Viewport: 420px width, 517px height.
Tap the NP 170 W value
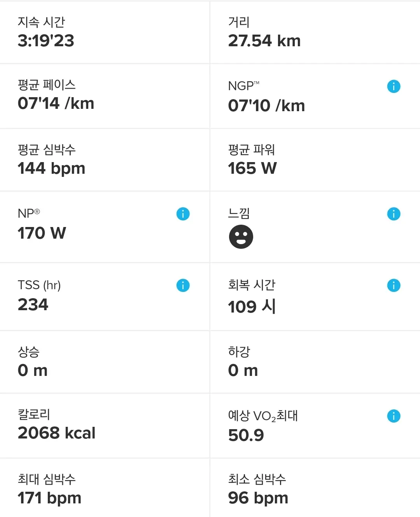[x=42, y=233]
